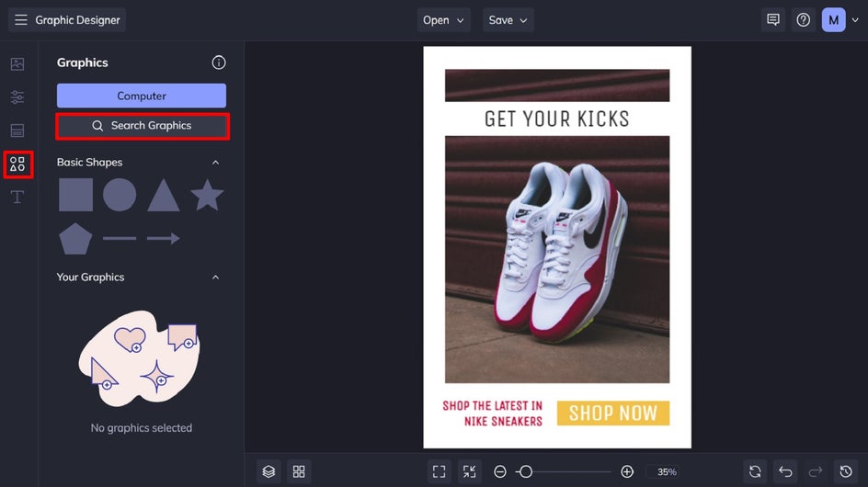Click the Search Graphics button
The width and height of the screenshot is (868, 487).
143,126
